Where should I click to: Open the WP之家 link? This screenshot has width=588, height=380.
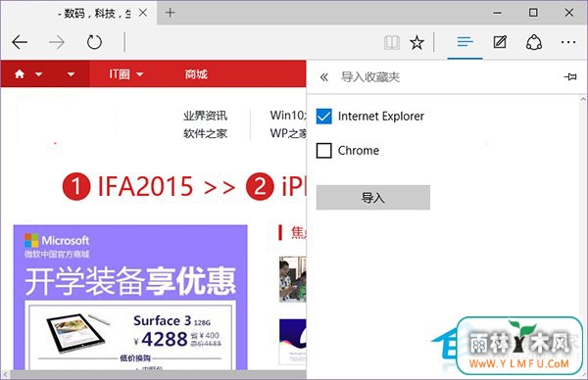pos(287,133)
